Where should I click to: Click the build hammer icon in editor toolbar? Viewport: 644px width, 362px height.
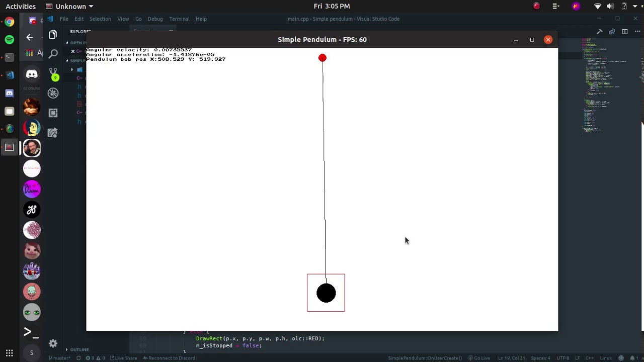pos(599,31)
